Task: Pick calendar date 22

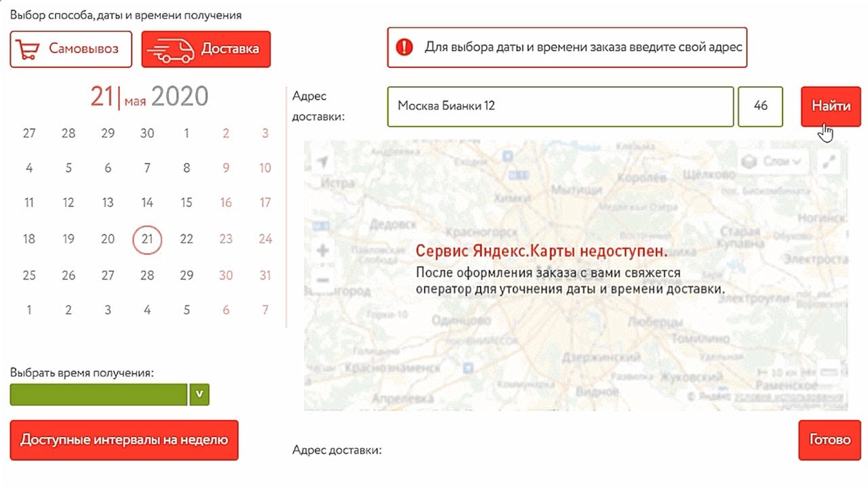Action: tap(186, 239)
